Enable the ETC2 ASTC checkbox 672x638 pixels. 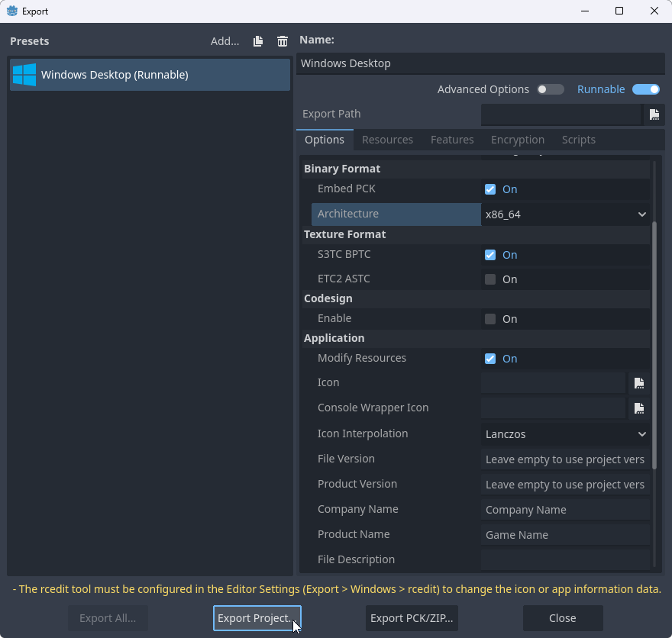pos(490,279)
